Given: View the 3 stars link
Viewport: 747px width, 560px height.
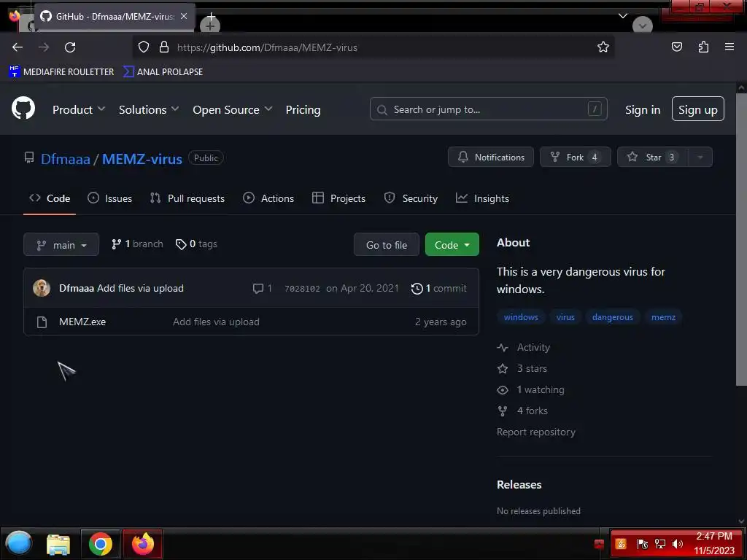Looking at the screenshot, I should 522,368.
